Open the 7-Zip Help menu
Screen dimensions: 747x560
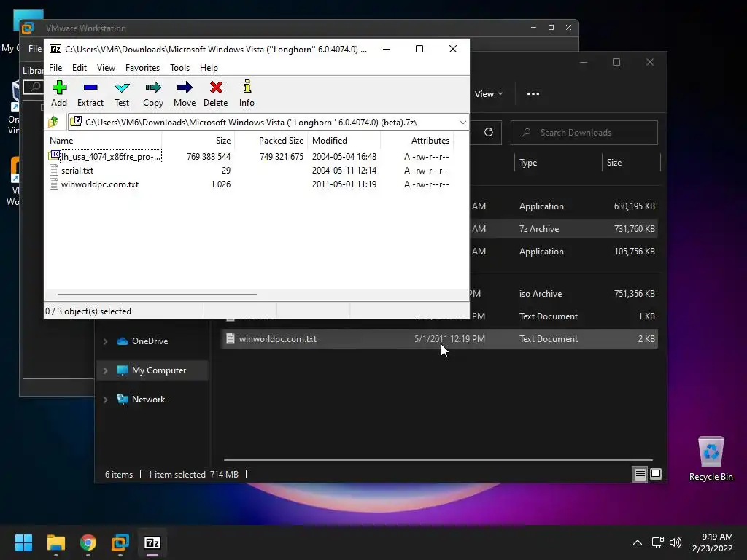click(x=209, y=68)
